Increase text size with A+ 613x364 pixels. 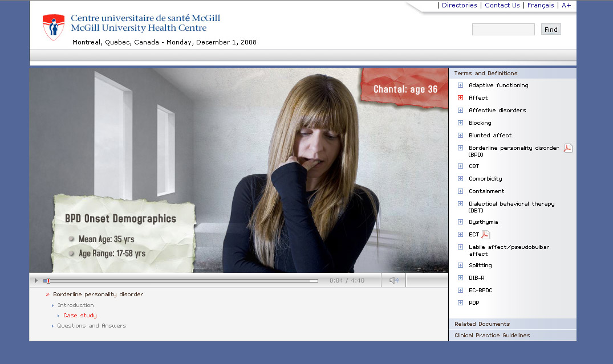pyautogui.click(x=566, y=5)
